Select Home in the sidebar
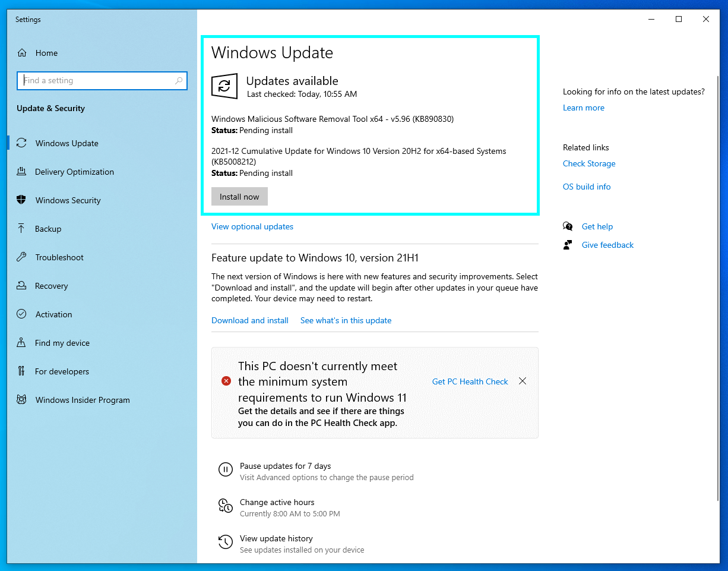Viewport: 728px width, 571px height. coord(46,53)
